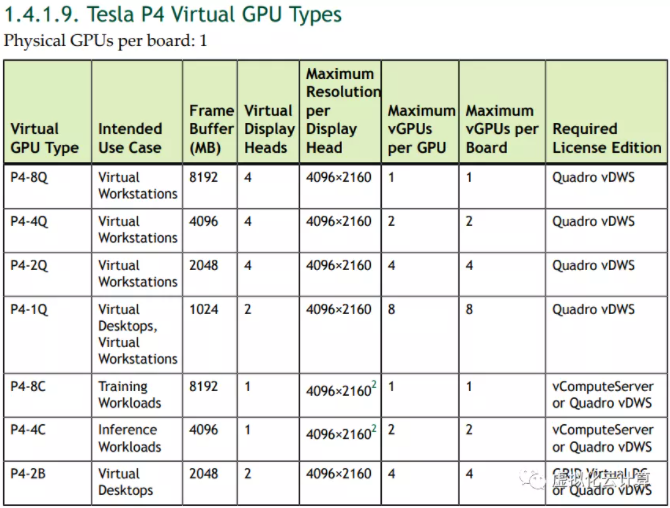Select the Intended Use Case column header
Image resolution: width=670 pixels, height=508 pixels.
tap(130, 138)
